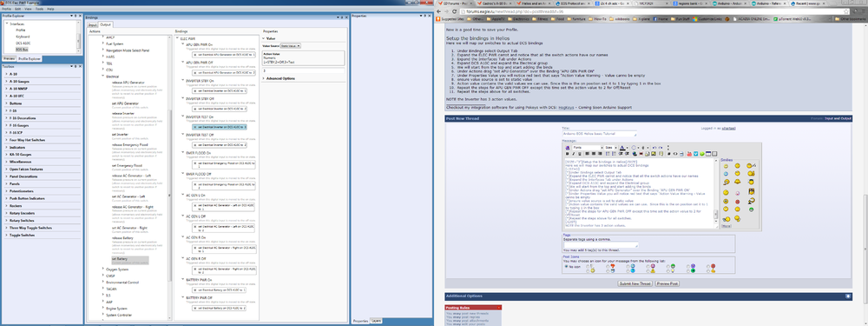The height and width of the screenshot is (326, 868).
Task: Open the Profile menu in Helios
Action: click(6, 9)
